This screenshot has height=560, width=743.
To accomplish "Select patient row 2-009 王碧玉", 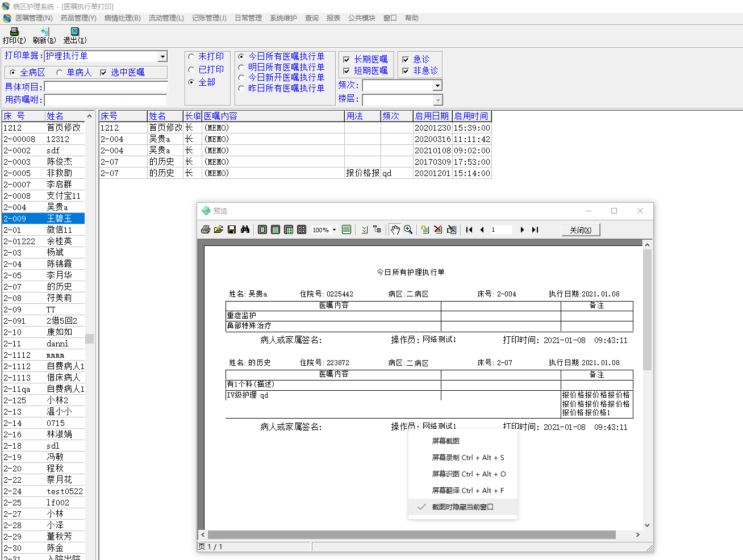I will pyautogui.click(x=43, y=218).
